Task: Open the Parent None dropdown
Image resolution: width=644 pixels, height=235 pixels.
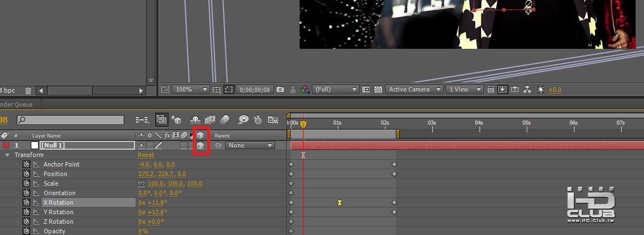Action: click(x=249, y=145)
